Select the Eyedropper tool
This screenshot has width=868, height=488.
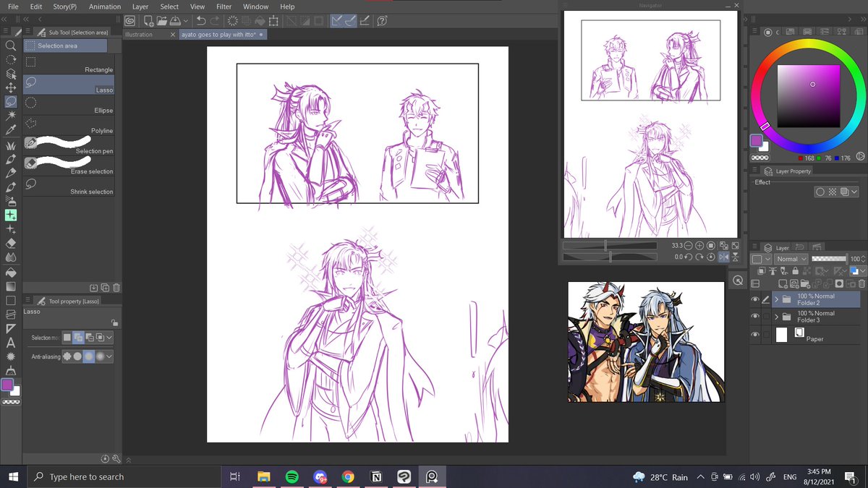point(11,130)
